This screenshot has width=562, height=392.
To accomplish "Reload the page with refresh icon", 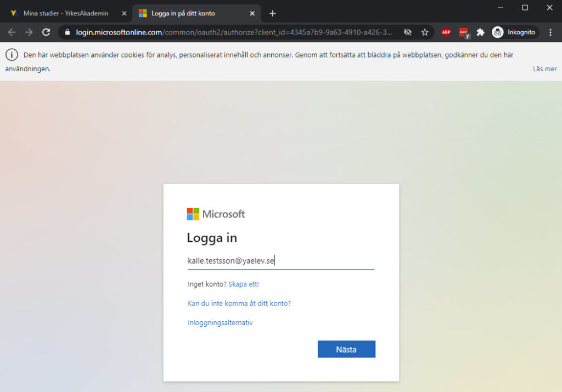I will (x=46, y=32).
